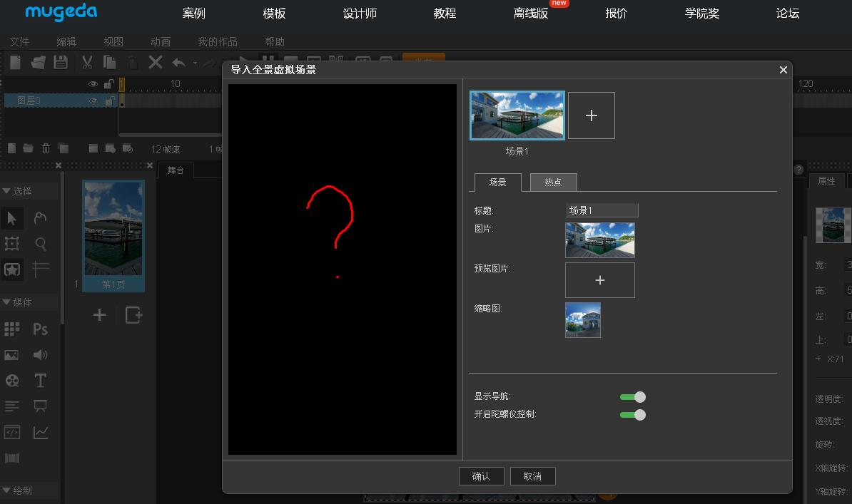Click the paragraph text lines icon
852x504 pixels.
(x=12, y=406)
